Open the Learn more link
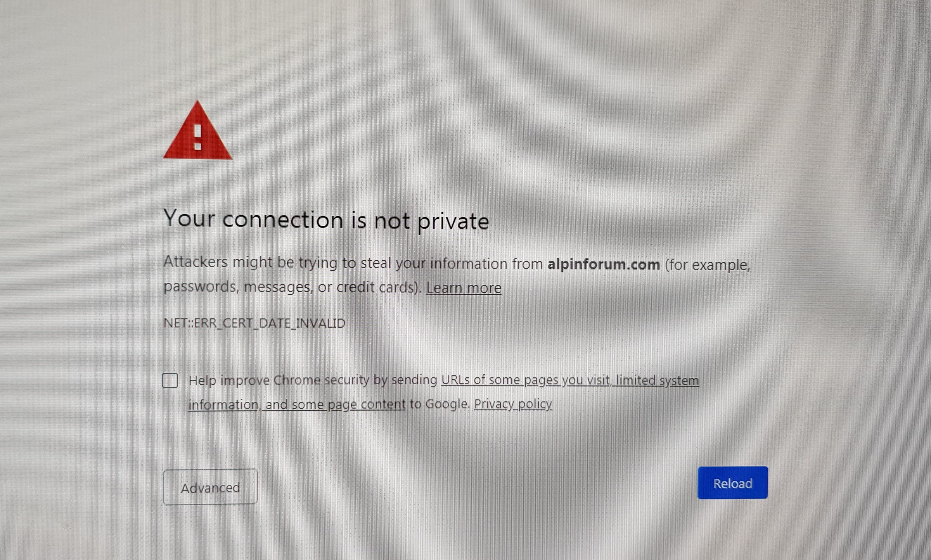This screenshot has width=931, height=560. tap(464, 288)
